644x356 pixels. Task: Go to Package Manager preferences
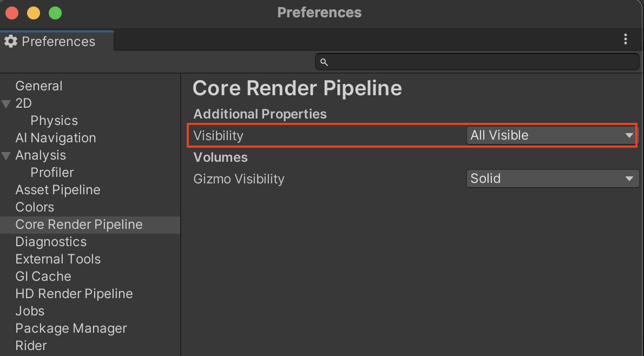pyautogui.click(x=71, y=328)
